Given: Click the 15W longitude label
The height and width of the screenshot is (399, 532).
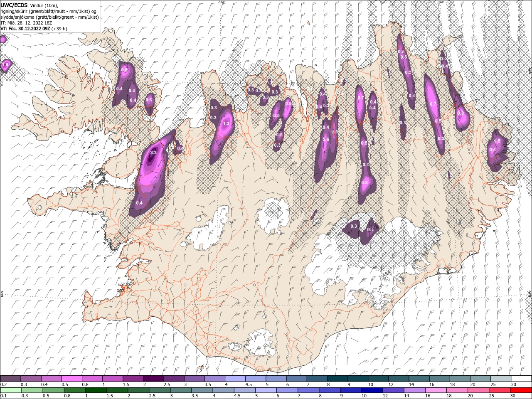Looking at the screenshot, I should click(440, 2).
